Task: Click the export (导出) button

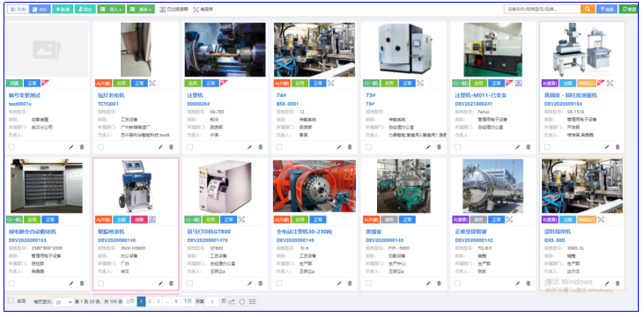Action: pos(85,9)
